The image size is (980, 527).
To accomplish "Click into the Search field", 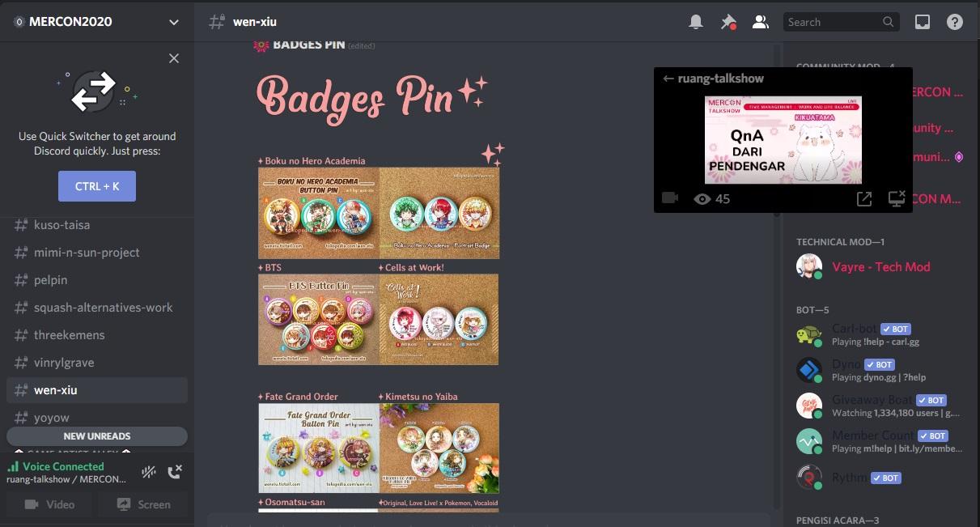I will click(832, 22).
